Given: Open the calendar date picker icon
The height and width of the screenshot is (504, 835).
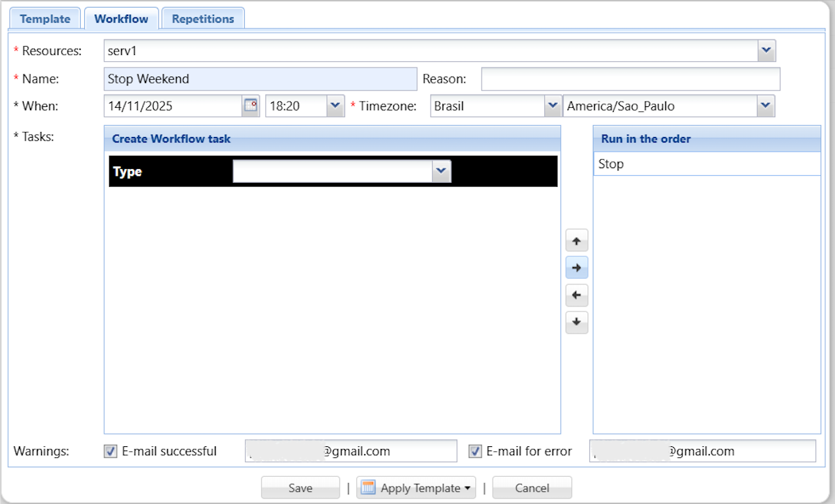Looking at the screenshot, I should click(250, 106).
